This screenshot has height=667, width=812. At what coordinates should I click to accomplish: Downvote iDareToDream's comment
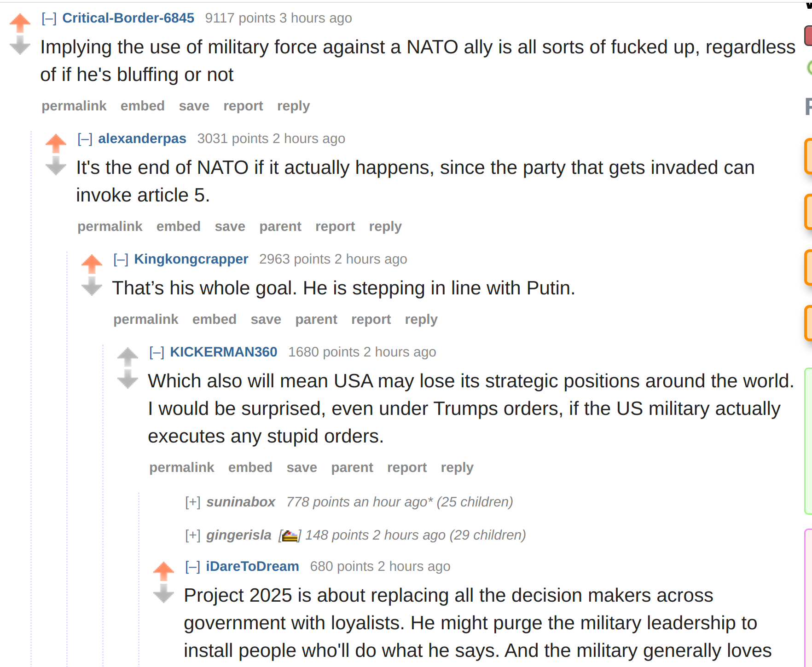click(163, 593)
